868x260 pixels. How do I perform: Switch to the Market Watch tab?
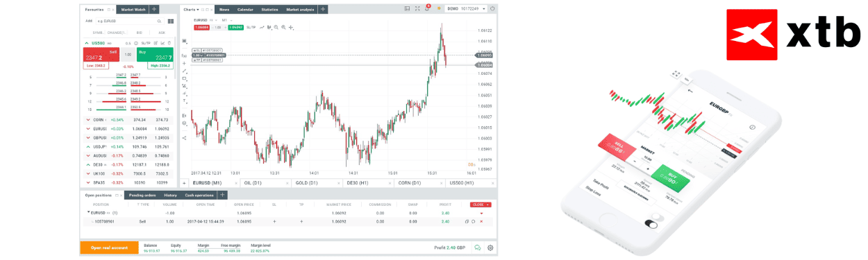coord(133,10)
